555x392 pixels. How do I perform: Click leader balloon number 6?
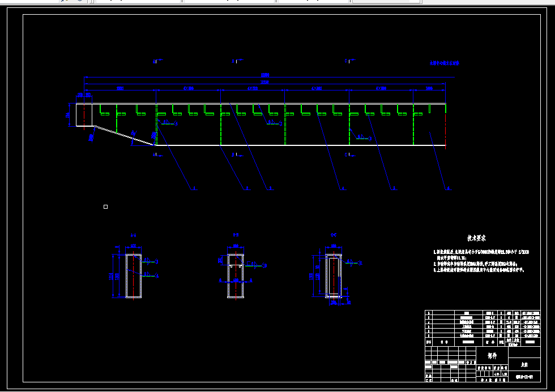coord(448,188)
